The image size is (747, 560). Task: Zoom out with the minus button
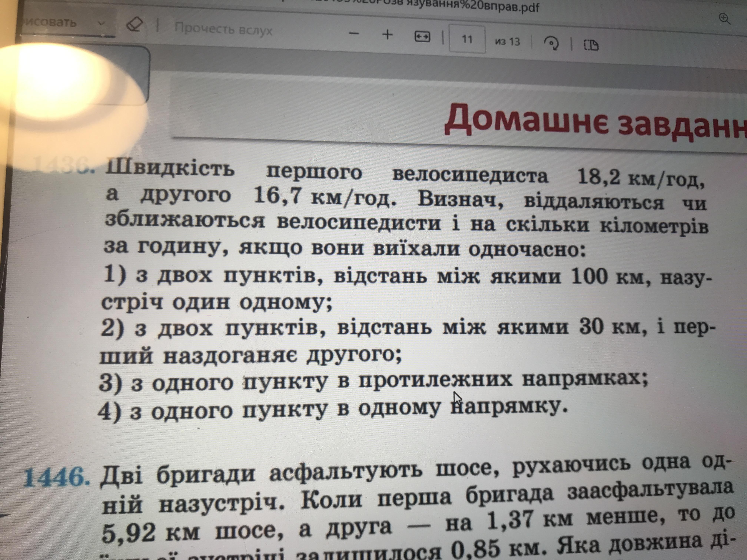click(x=353, y=33)
